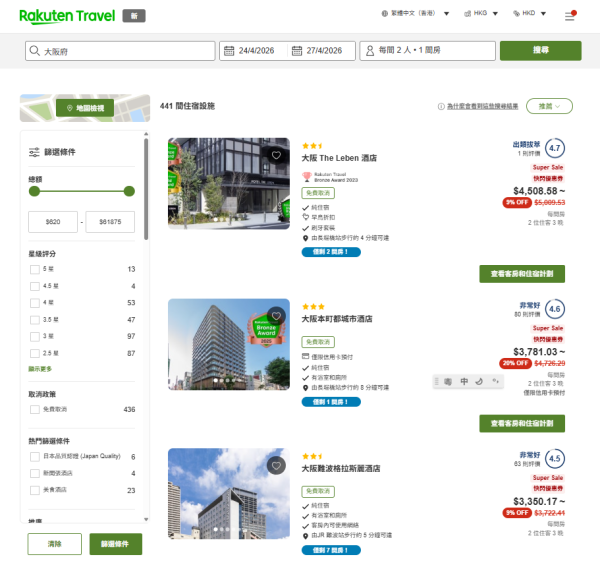Image resolution: width=600 pixels, height=561 pixels.
Task: Click the filter panel scroll-down arrow
Action: [x=146, y=519]
